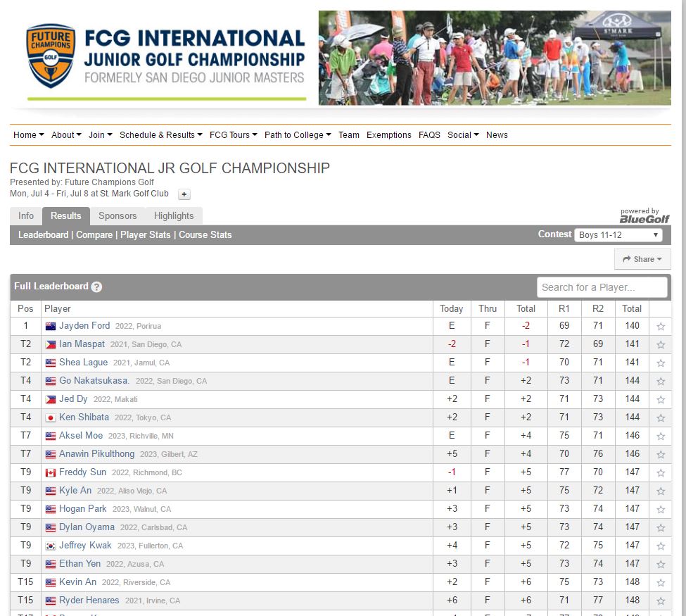Open the Schedule & Results dropdown
This screenshot has height=616, width=686.
point(161,135)
